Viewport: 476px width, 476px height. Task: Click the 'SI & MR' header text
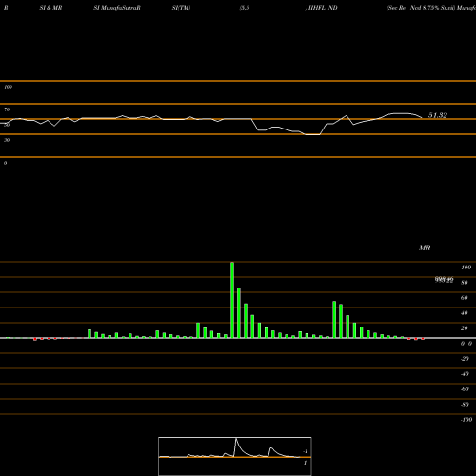(x=50, y=8)
